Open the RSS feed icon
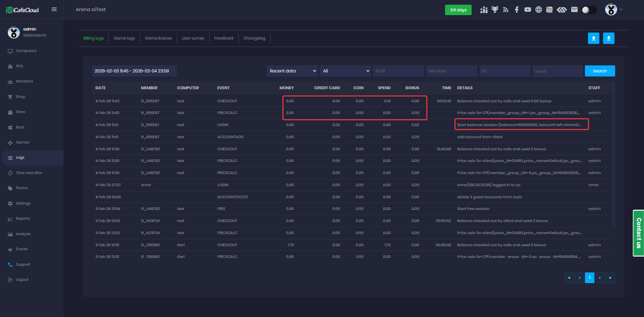 [x=506, y=10]
